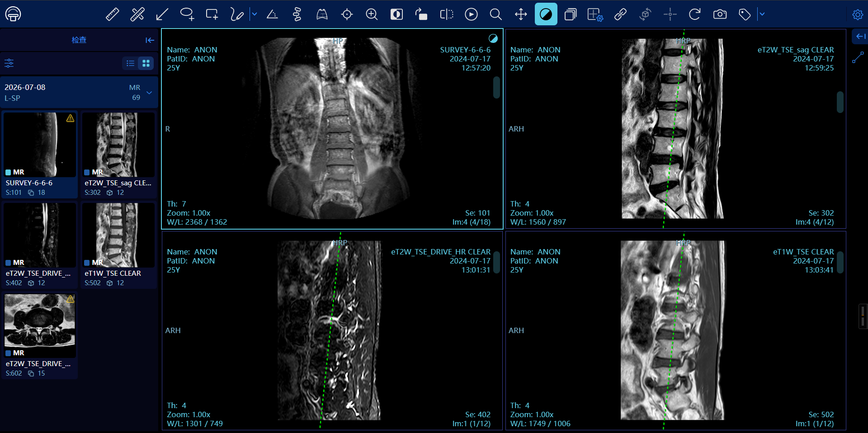The image size is (868, 433).
Task: Select the pan move tool
Action: pyautogui.click(x=521, y=14)
